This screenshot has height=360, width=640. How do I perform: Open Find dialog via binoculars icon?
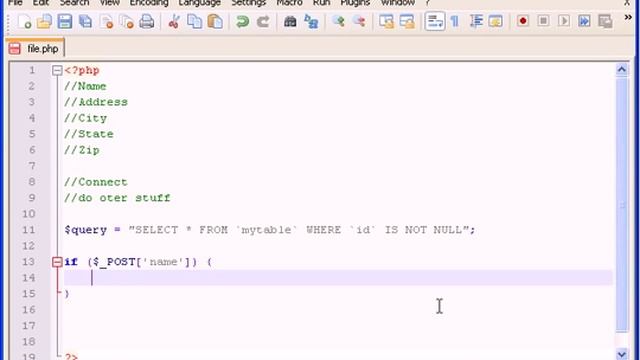[x=290, y=21]
